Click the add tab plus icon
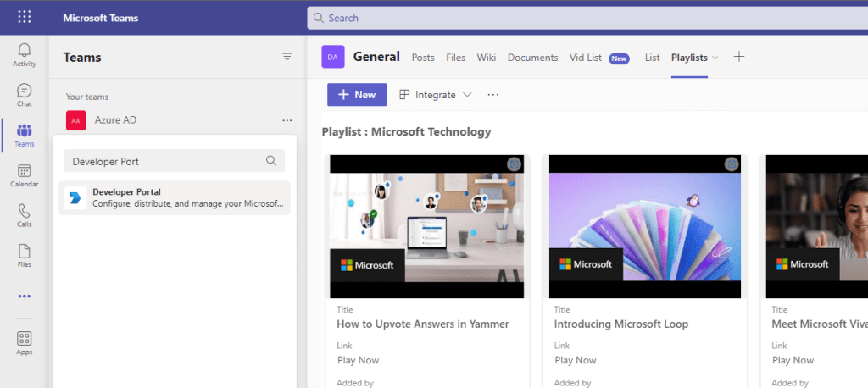Image resolution: width=868 pixels, height=388 pixels. (738, 57)
